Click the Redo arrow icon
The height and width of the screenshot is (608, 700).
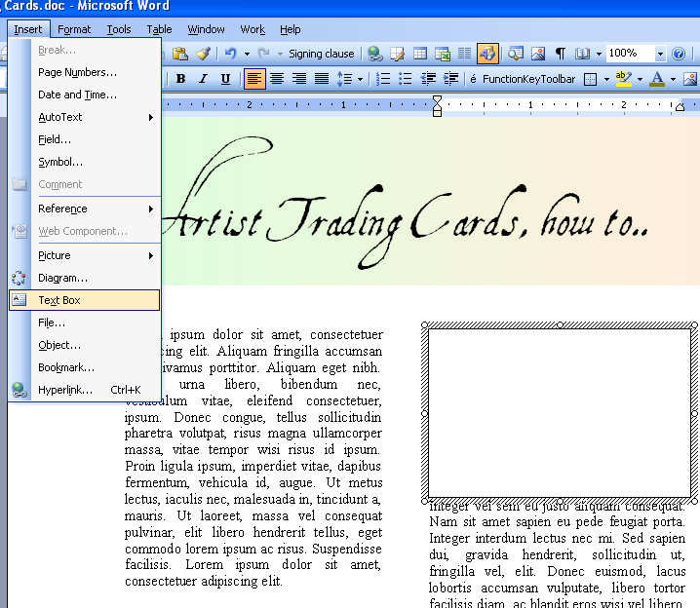[264, 54]
